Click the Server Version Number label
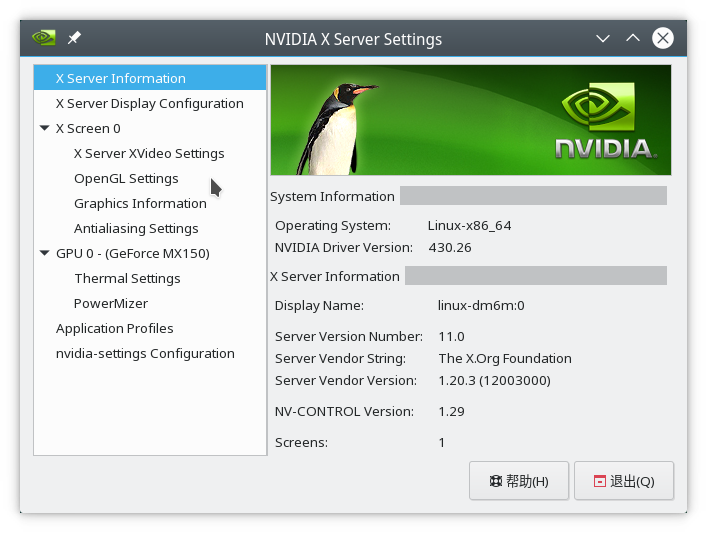Viewport: 707px width, 533px height. (x=349, y=336)
